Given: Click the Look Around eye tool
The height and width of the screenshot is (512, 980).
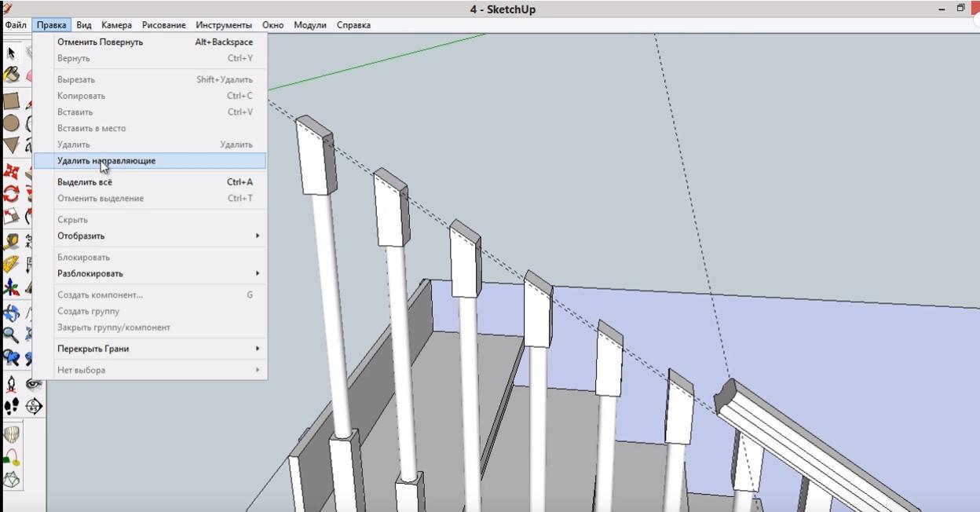Looking at the screenshot, I should [34, 384].
